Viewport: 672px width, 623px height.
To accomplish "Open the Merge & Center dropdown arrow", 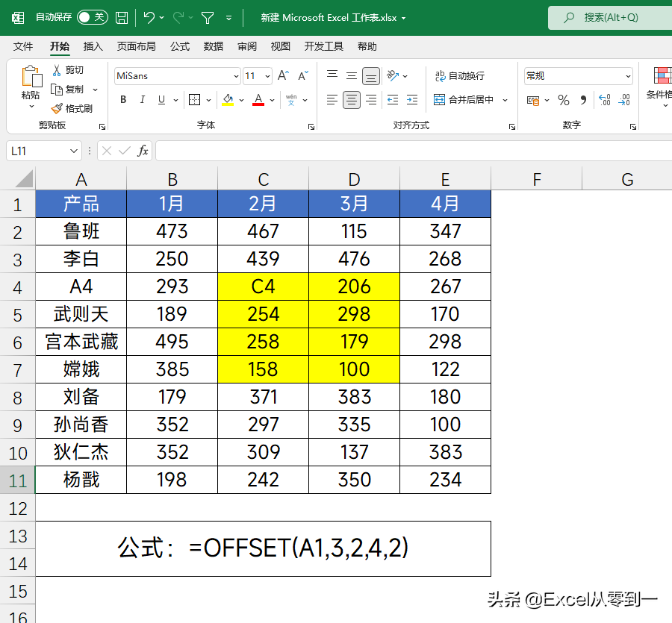I will pos(505,100).
